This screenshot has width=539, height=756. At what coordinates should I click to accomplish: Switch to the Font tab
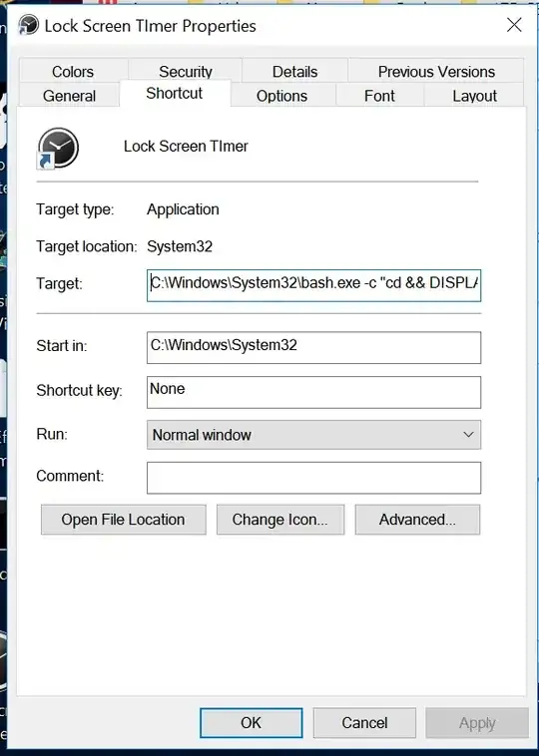(379, 95)
